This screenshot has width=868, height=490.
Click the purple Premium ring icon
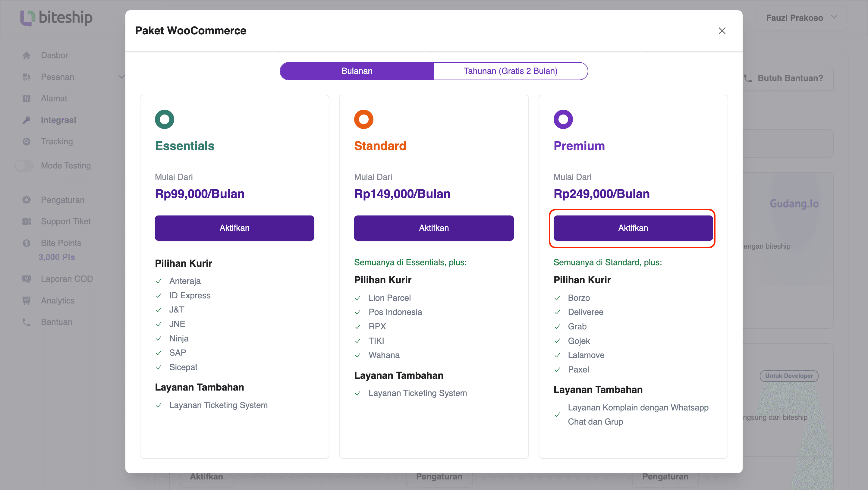coord(563,119)
